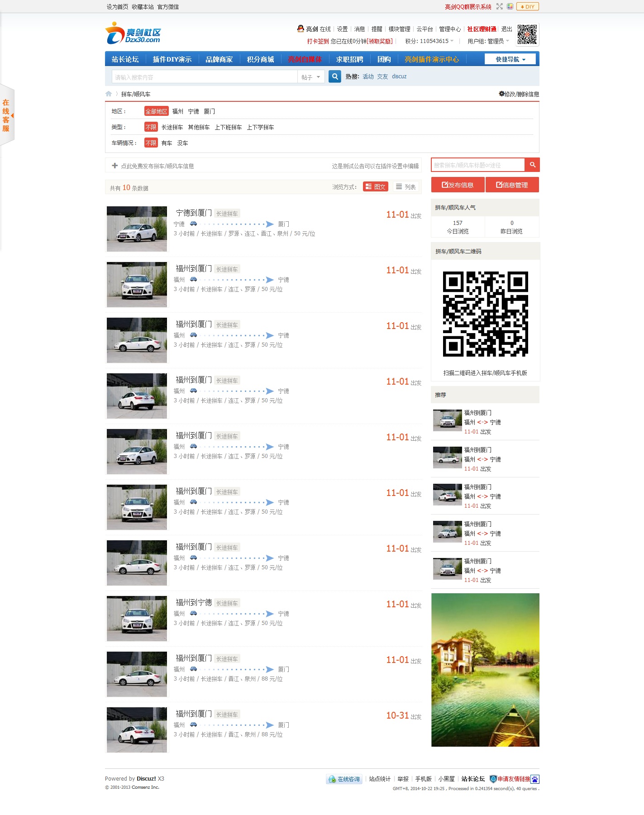Open the 帖子 search type dropdown
The width and height of the screenshot is (644, 815).
(311, 77)
